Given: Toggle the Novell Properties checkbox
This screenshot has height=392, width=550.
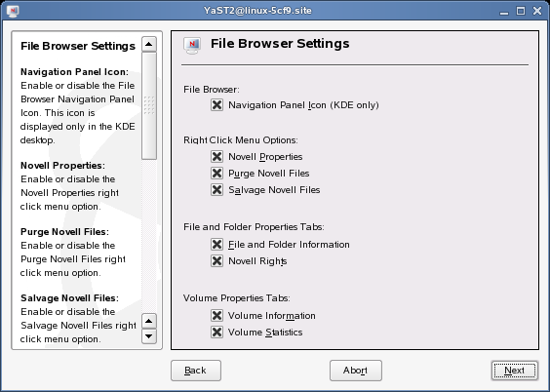Looking at the screenshot, I should pyautogui.click(x=216, y=156).
